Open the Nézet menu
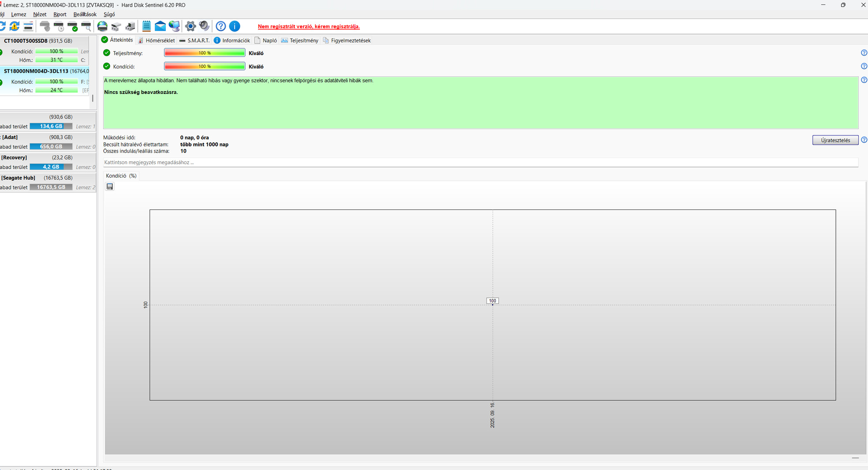This screenshot has width=868, height=470. [x=40, y=15]
